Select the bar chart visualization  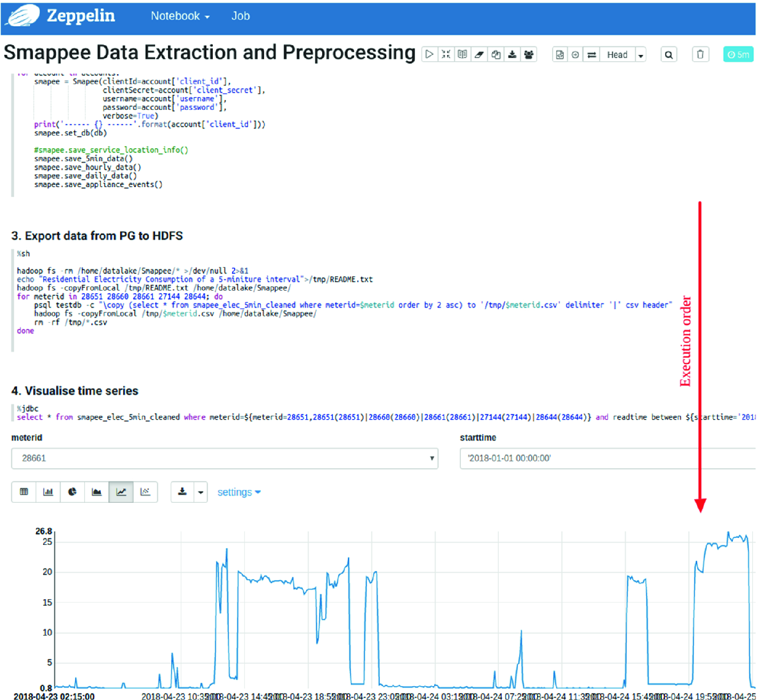tap(48, 492)
